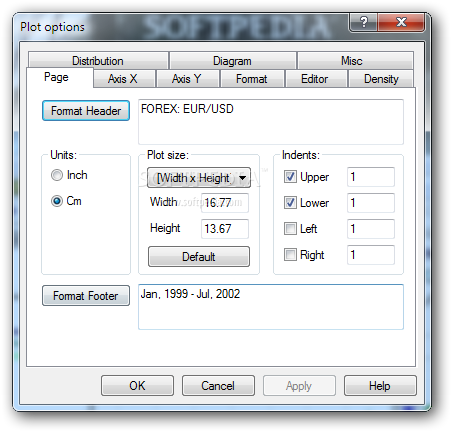
Task: Close the Plot options dialog
Action: (x=401, y=23)
